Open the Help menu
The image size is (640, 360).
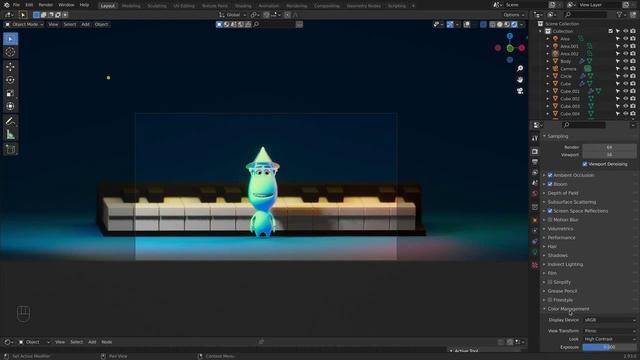(84, 5)
